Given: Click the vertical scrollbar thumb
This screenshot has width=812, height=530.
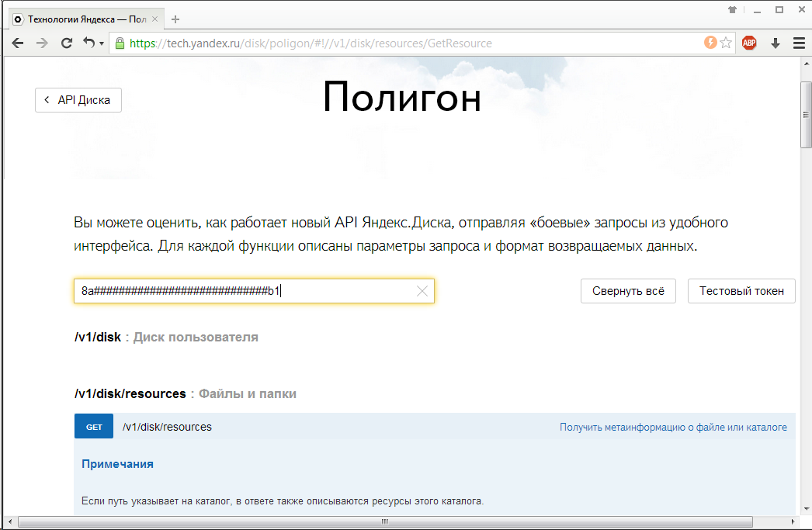Looking at the screenshot, I should click(807, 114).
